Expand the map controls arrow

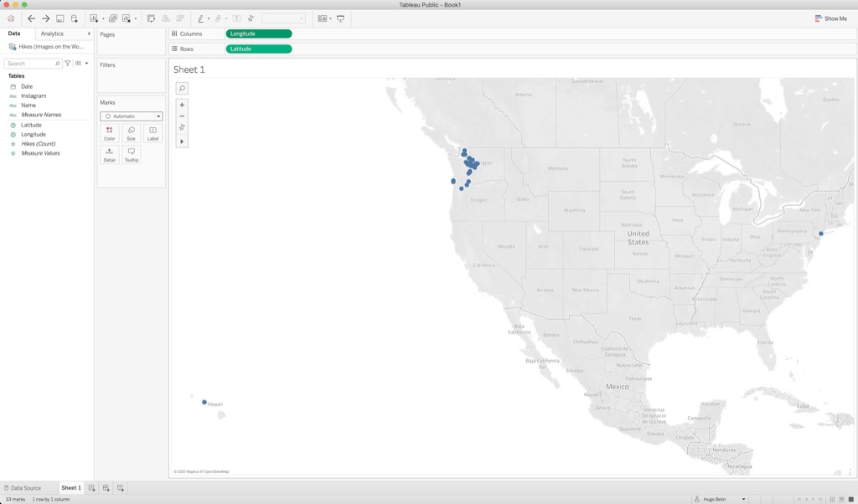click(181, 141)
